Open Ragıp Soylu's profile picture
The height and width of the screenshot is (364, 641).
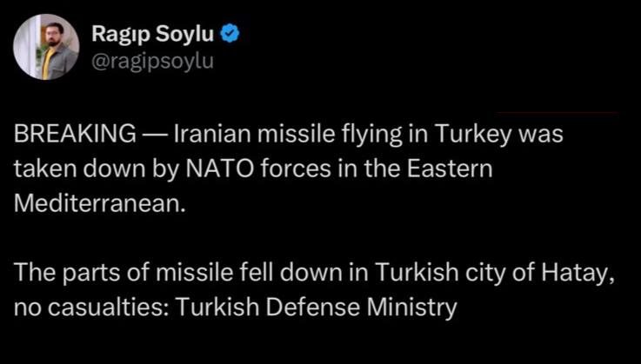48,48
